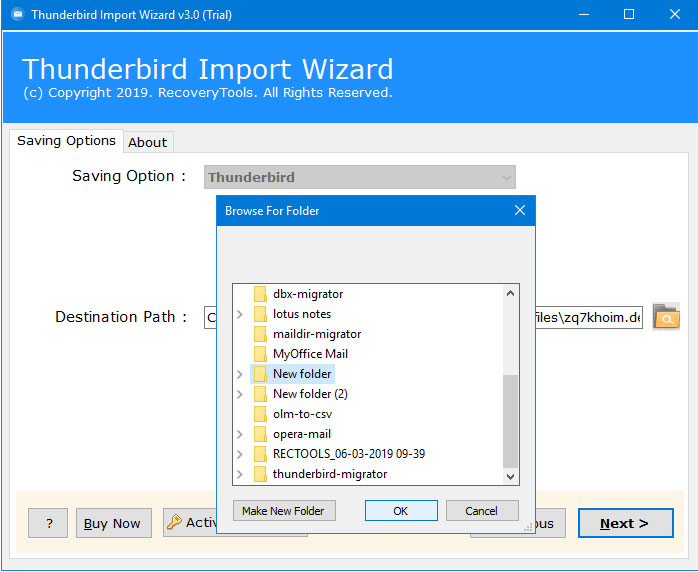Screen dimensions: 698x572
Task: Select the lotus notes folder name
Action: point(302,314)
